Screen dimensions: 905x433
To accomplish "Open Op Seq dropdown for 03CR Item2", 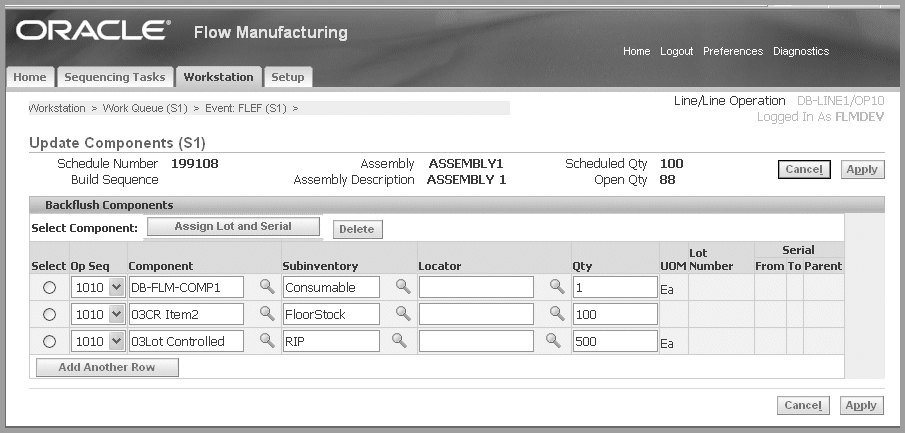I will pos(98,314).
